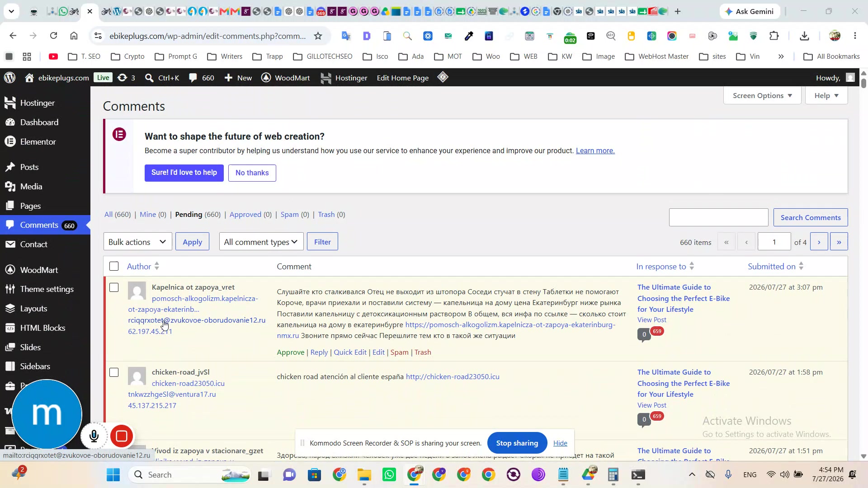
Task: Click the Posts pin icon
Action: pyautogui.click(x=10, y=167)
